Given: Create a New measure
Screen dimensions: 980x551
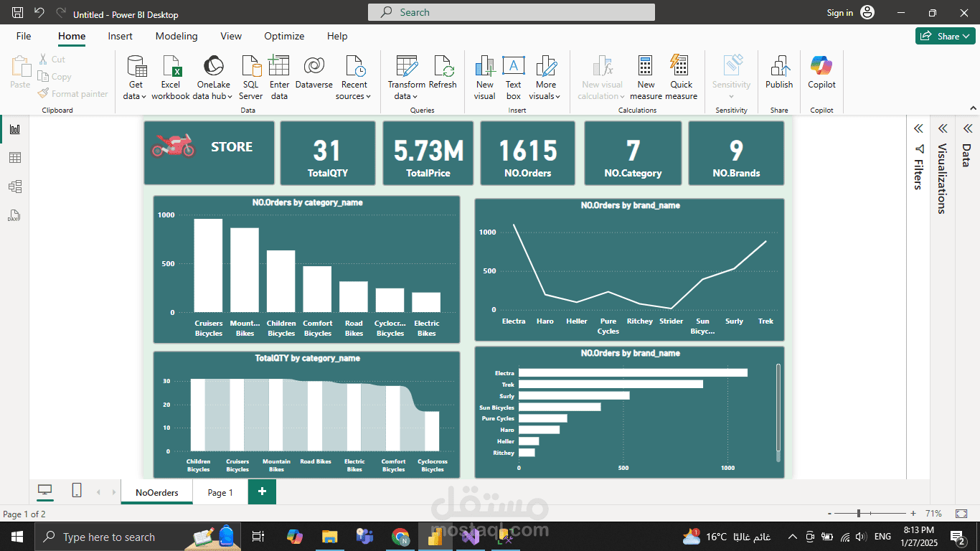Looking at the screenshot, I should click(646, 77).
